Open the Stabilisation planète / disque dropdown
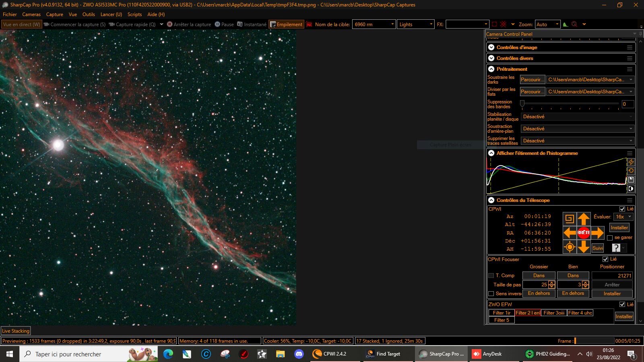Viewport: 644px width, 362px height. [578, 117]
